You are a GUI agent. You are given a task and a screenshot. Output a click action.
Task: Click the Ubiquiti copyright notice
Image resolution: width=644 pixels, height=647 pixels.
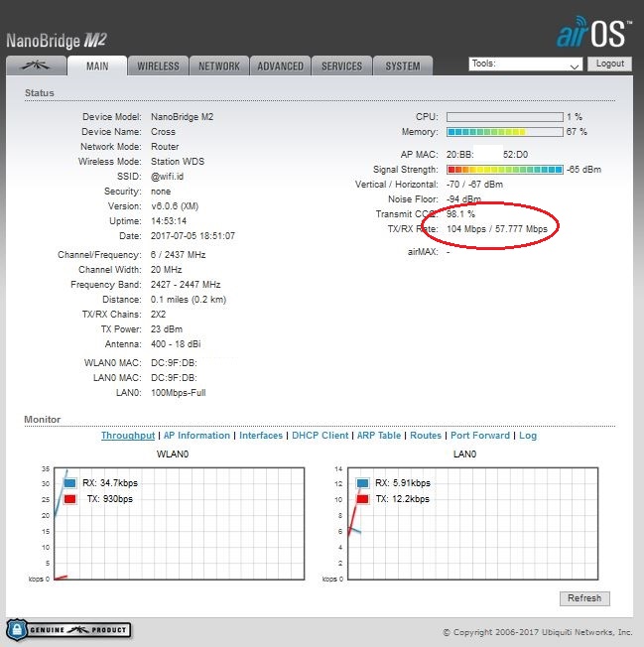[x=538, y=632]
